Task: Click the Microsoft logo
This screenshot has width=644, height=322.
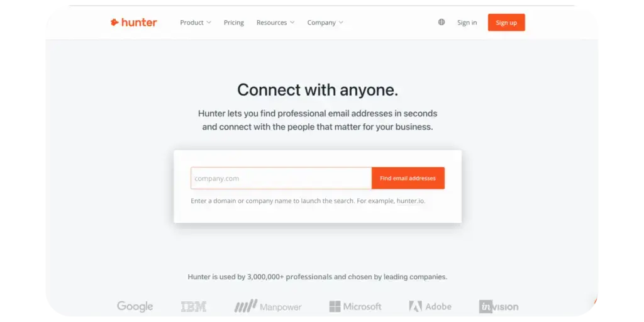Action: pyautogui.click(x=355, y=306)
